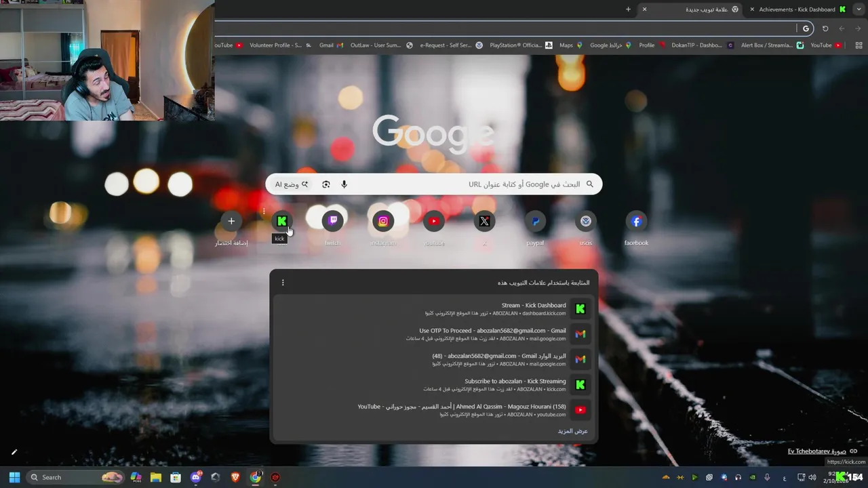Start voice search with the microphone icon
This screenshot has height=488, width=868.
pos(344,184)
